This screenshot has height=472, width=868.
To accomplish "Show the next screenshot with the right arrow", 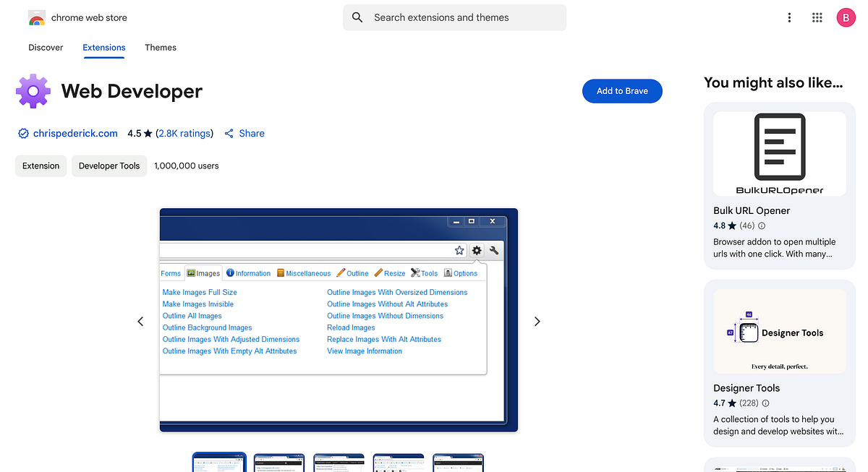I will (x=537, y=321).
